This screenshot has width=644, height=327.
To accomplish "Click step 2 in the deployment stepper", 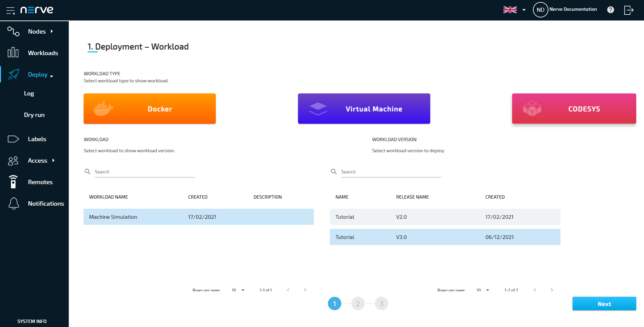I will click(358, 303).
